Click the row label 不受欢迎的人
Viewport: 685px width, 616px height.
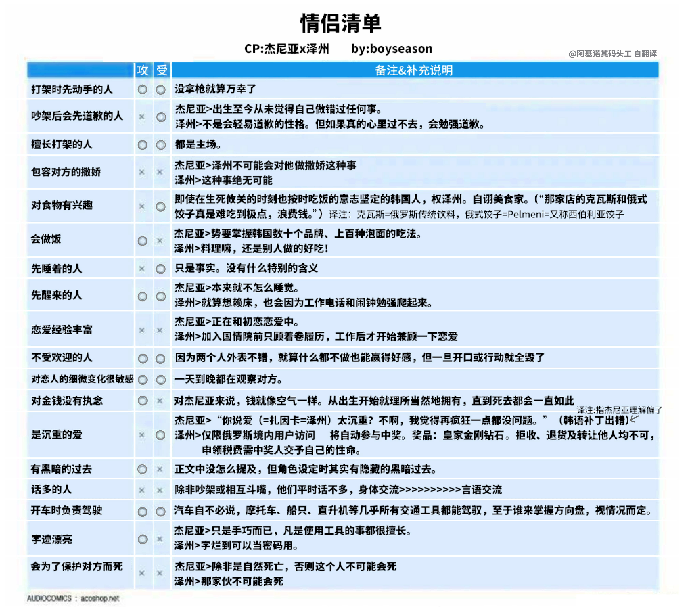coord(62,357)
